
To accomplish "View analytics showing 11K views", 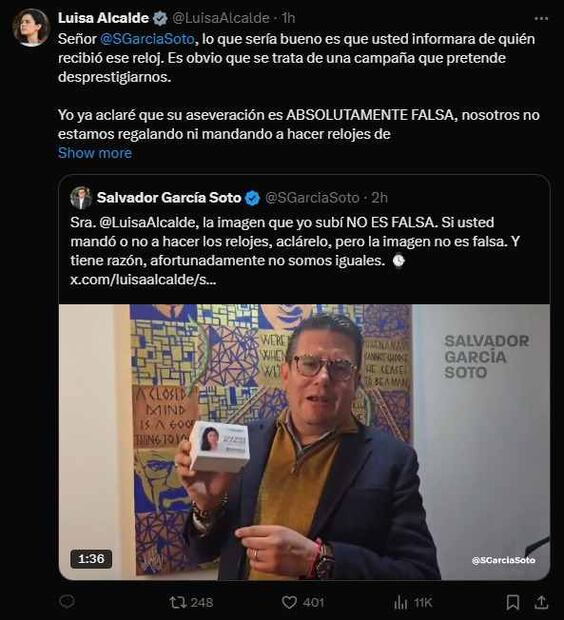I will point(413,603).
